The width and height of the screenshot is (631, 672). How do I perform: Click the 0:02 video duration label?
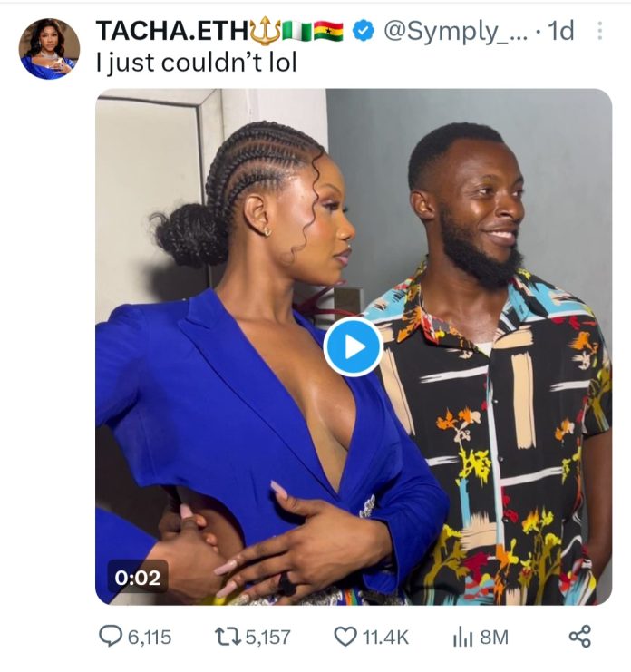tap(137, 576)
